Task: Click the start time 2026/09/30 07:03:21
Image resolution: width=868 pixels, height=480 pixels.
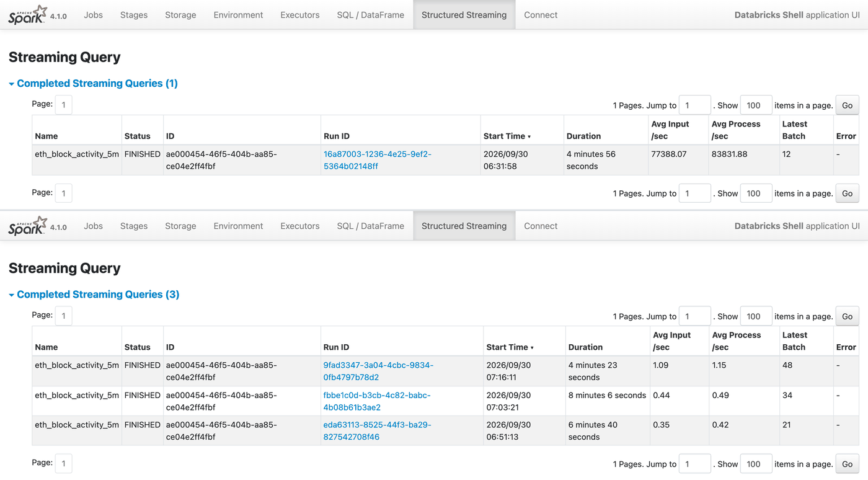Action: [x=508, y=401]
